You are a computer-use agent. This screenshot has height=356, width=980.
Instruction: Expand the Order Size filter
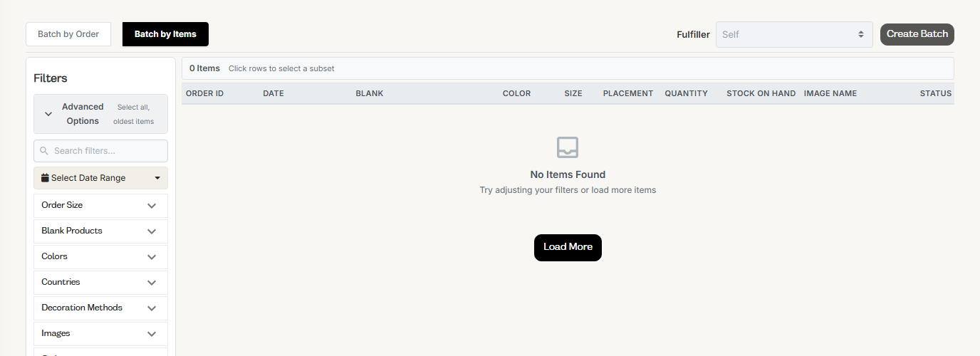[x=100, y=205]
